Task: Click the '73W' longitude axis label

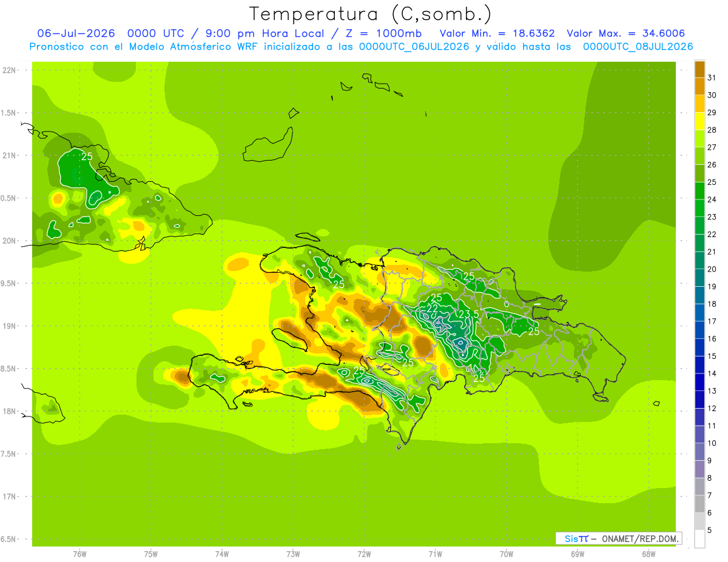Action: 293,554
